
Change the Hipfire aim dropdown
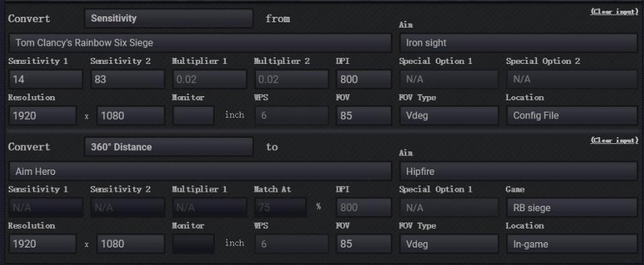(518, 171)
